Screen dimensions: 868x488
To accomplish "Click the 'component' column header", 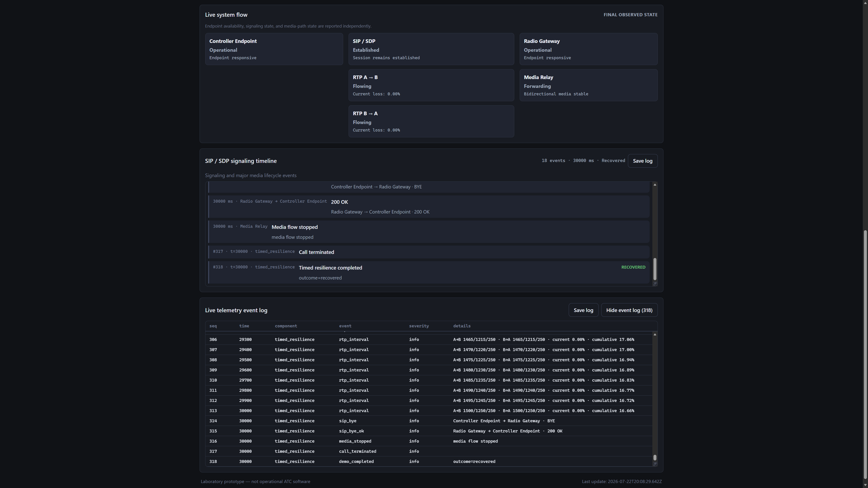I will (286, 326).
